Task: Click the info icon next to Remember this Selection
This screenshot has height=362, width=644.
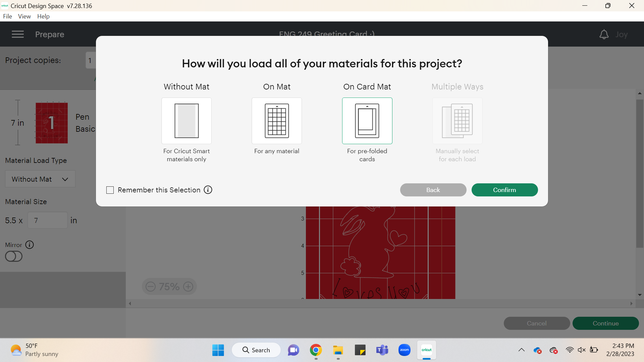Action: click(x=208, y=190)
